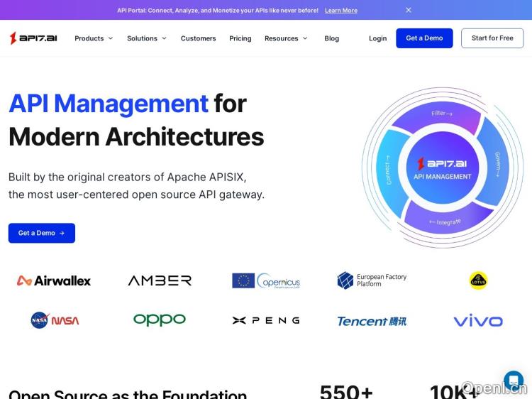The width and height of the screenshot is (532, 399).
Task: Open the Pricing page
Action: [x=240, y=38]
